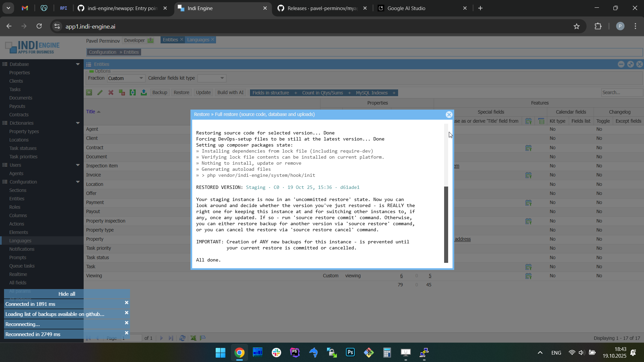
Task: Click the refresh icon in paging bar
Action: click(x=182, y=338)
